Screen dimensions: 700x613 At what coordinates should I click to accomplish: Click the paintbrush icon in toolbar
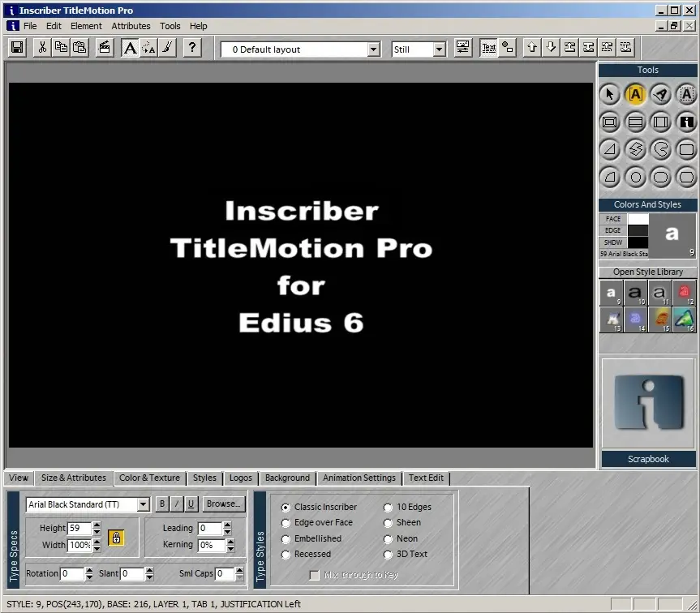[167, 47]
